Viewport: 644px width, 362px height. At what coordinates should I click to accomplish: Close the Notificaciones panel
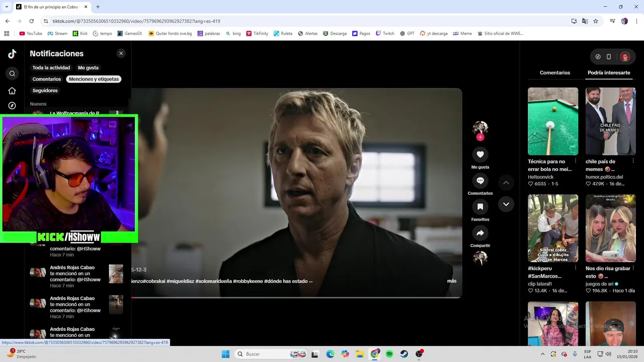(121, 53)
